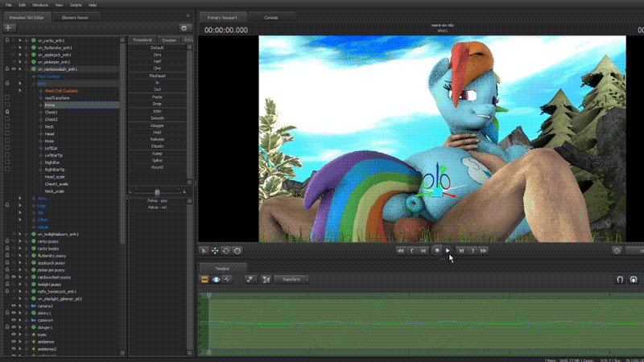Select the move manipulator tool
The image size is (644, 362).
click(x=215, y=251)
